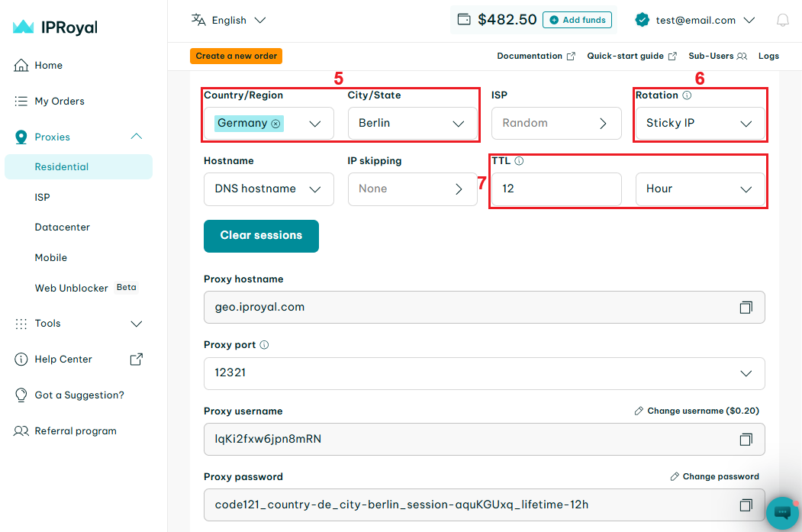Screen dimensions: 802x532
Task: Click the Add funds button
Action: coord(577,20)
